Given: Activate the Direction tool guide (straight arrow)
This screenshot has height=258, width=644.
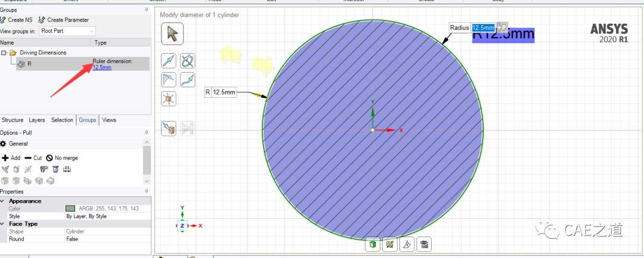Looking at the screenshot, I should tap(169, 61).
